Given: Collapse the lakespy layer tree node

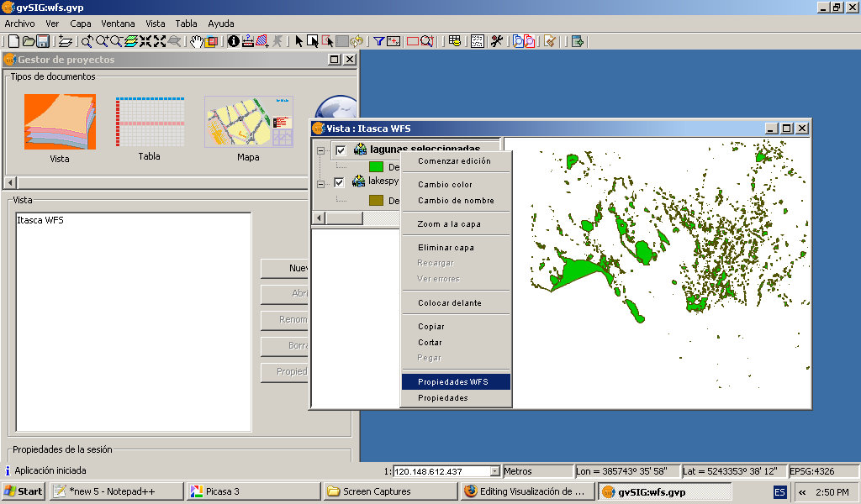Looking at the screenshot, I should (320, 182).
